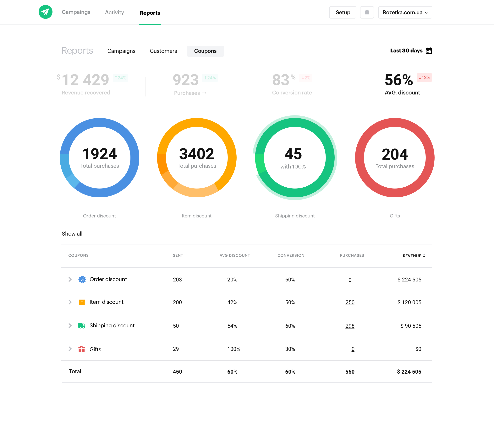Viewport: 494px width, 448px height.
Task: Select the Customers report tab
Action: pyautogui.click(x=163, y=51)
